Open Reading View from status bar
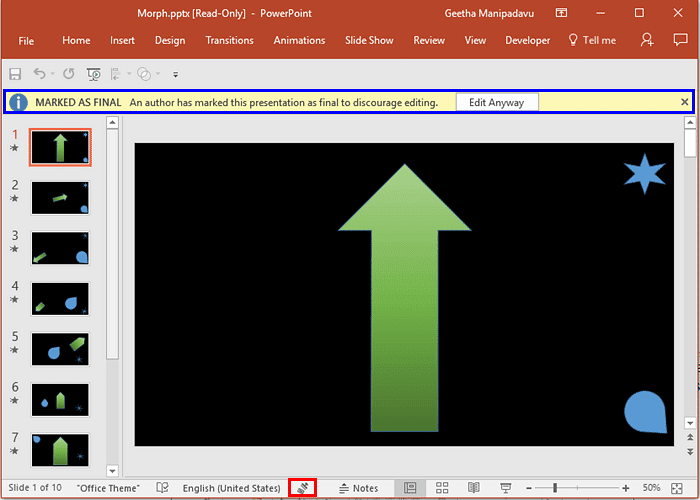 pos(473,488)
